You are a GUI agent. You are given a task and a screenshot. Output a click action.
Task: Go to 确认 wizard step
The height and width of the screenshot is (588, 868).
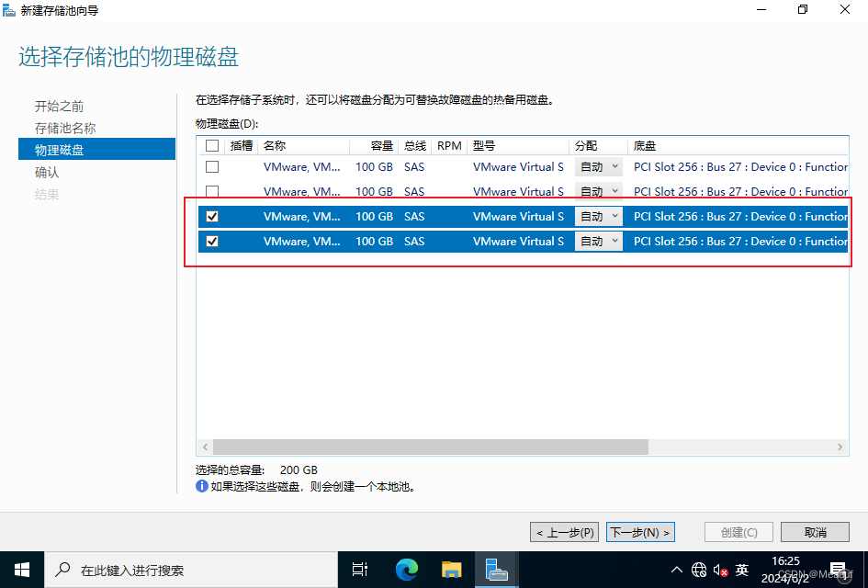(47, 172)
